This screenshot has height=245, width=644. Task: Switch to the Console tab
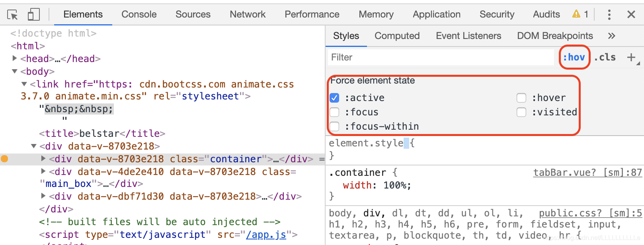(x=139, y=14)
